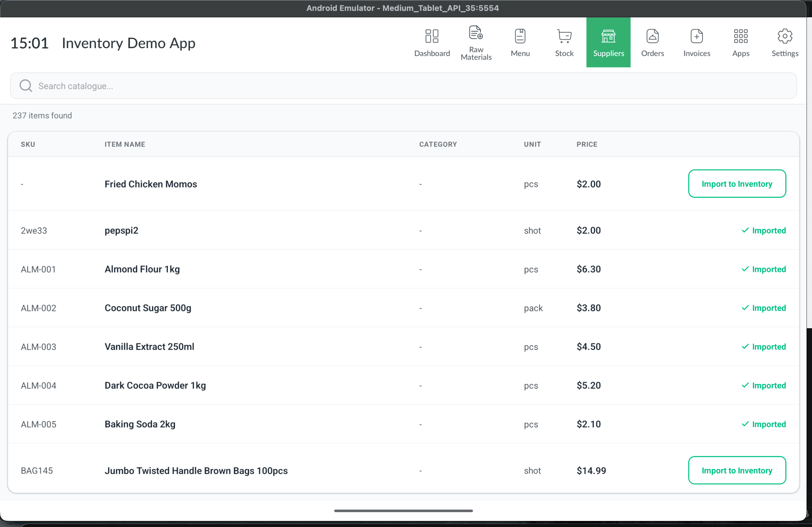This screenshot has height=527, width=812.
Task: Click the $4.50 price value
Action: coord(589,347)
